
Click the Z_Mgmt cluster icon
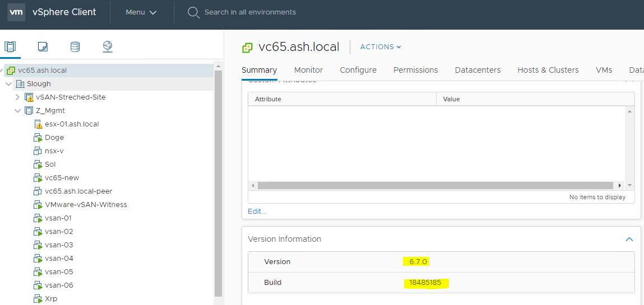pyautogui.click(x=29, y=111)
